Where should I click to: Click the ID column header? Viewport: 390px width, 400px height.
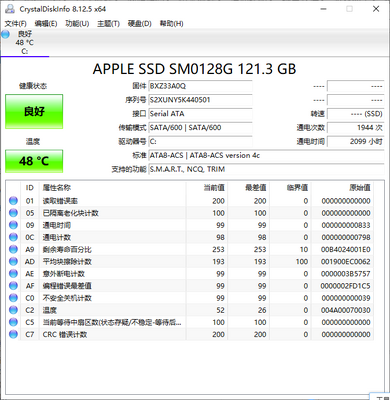click(x=30, y=188)
